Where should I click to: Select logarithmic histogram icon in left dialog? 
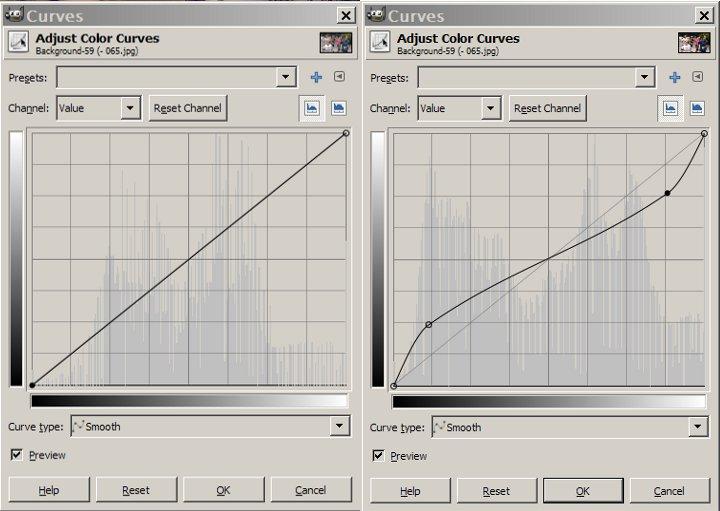point(339,108)
